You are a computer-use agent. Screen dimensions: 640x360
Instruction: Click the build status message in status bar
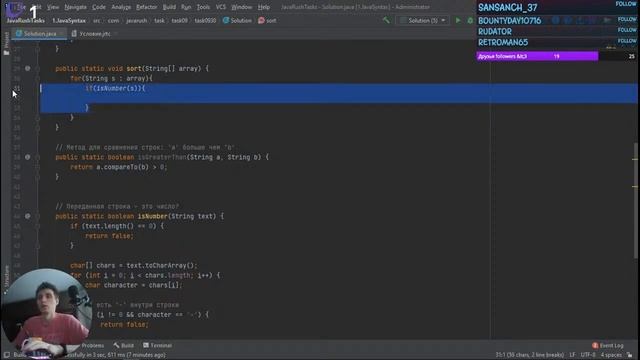pos(90,355)
